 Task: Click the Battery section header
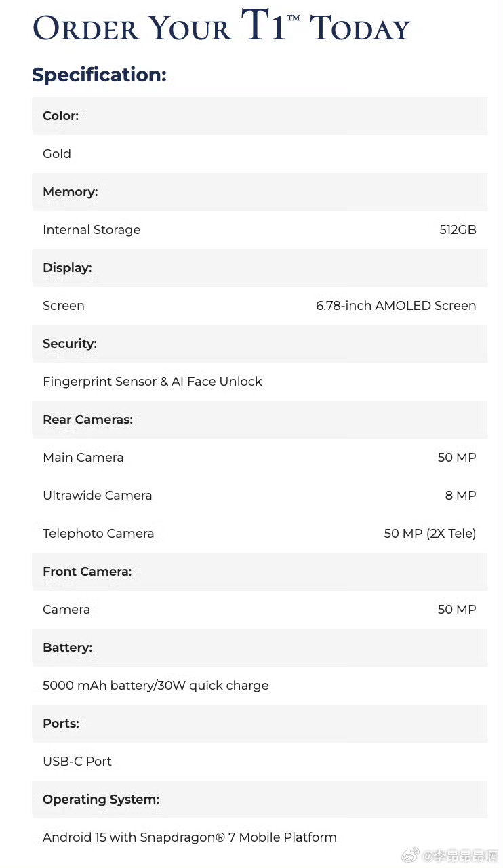[260, 648]
